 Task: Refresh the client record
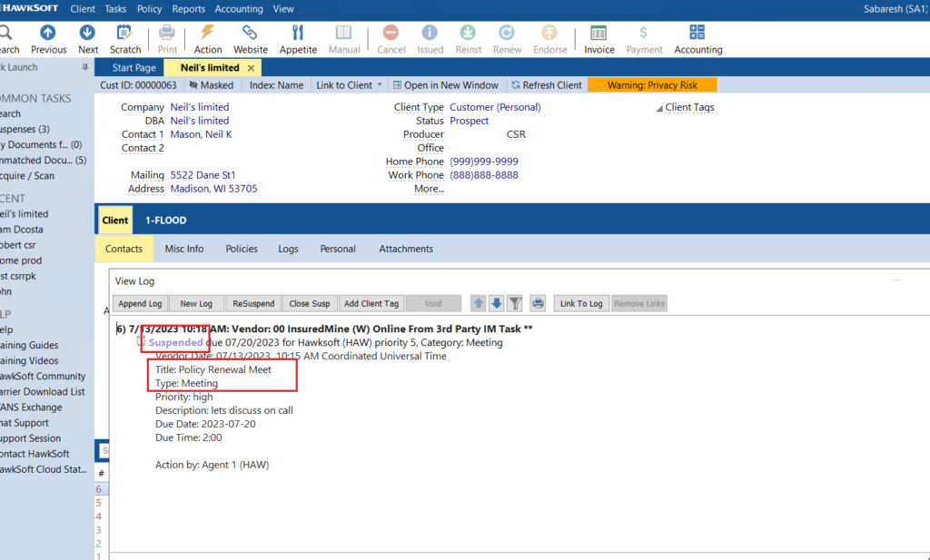point(546,85)
